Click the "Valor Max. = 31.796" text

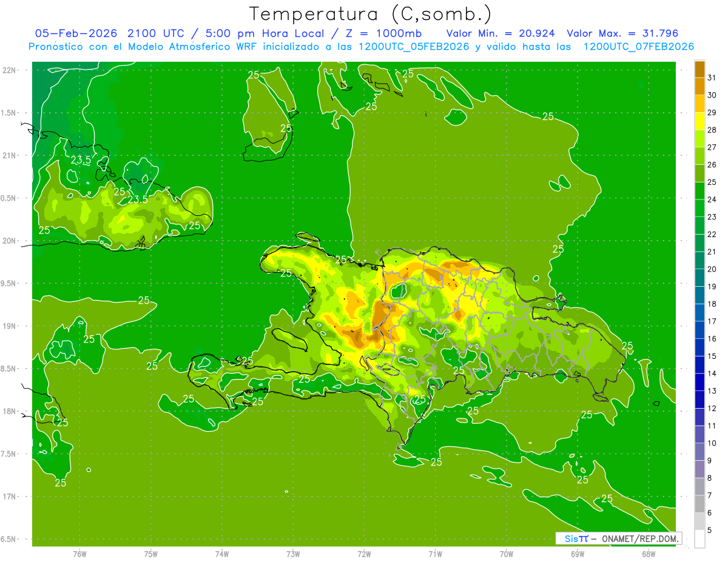tap(622, 33)
